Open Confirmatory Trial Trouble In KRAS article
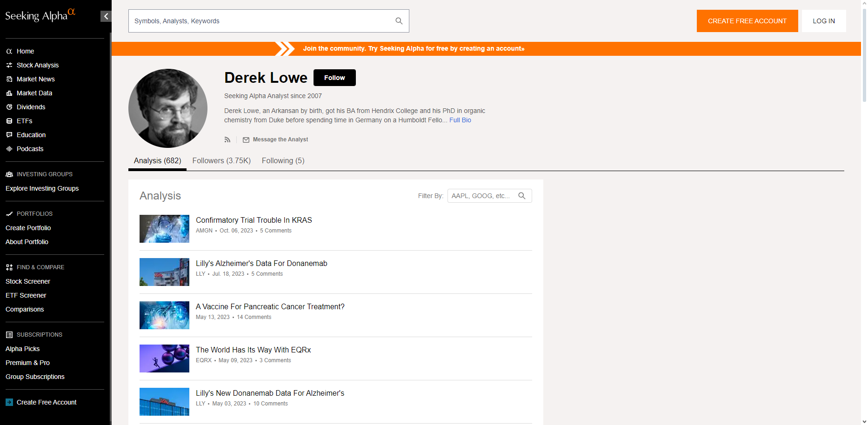The image size is (868, 425). click(x=254, y=220)
